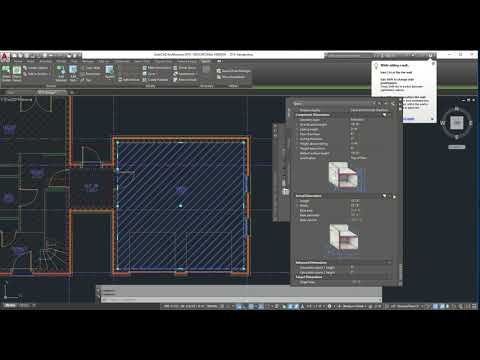
Task: Open Space/Zone Manager from the ribbon
Action: point(234,71)
